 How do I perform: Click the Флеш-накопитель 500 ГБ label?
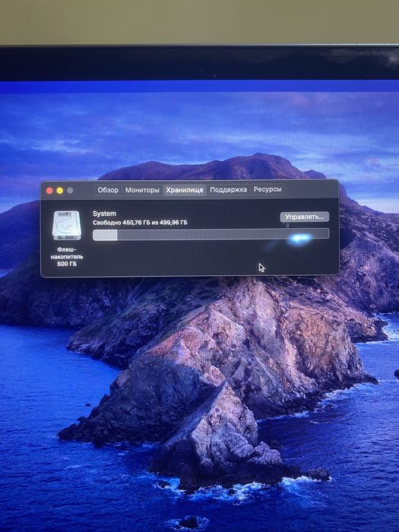coord(67,257)
